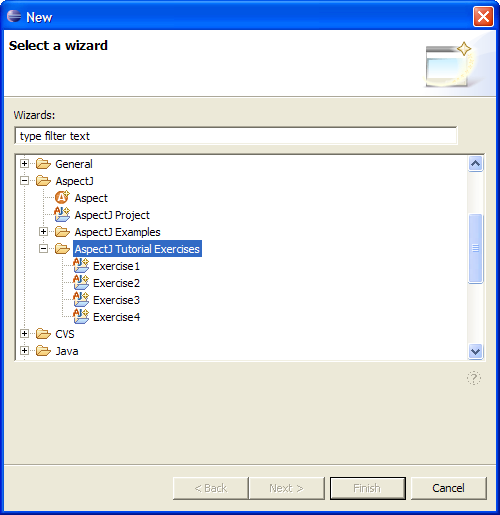This screenshot has height=515, width=500.
Task: Expand the General category
Action: coord(24,163)
